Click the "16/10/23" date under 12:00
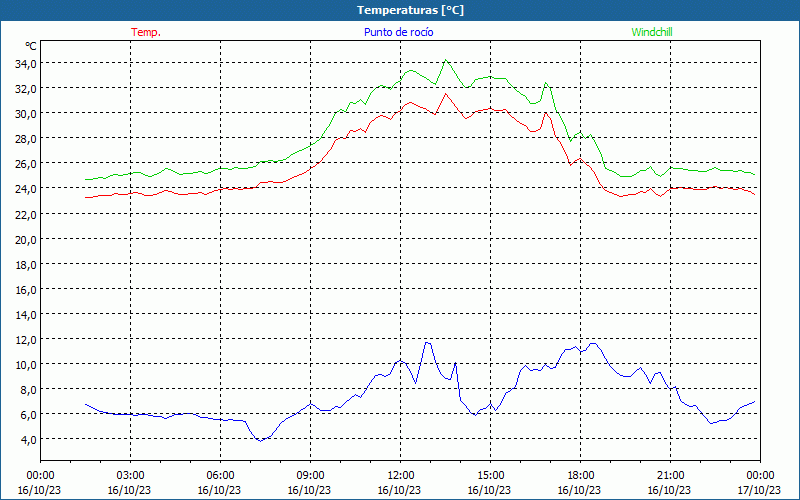Viewport: 800px width, 500px height. click(x=399, y=490)
